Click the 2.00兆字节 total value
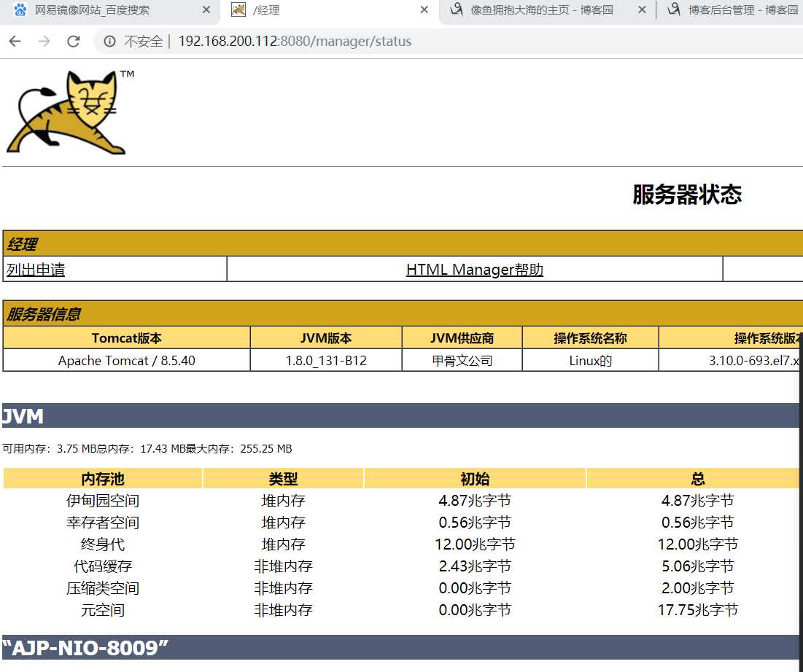The width and height of the screenshot is (803, 672). coord(697,588)
